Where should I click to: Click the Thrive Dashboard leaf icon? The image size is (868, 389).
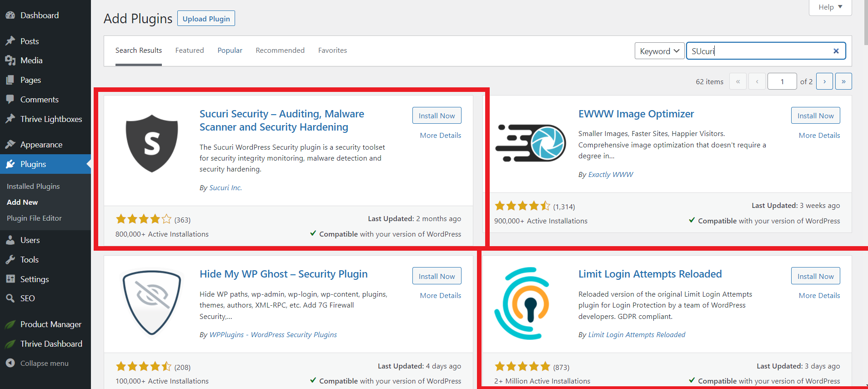click(10, 344)
